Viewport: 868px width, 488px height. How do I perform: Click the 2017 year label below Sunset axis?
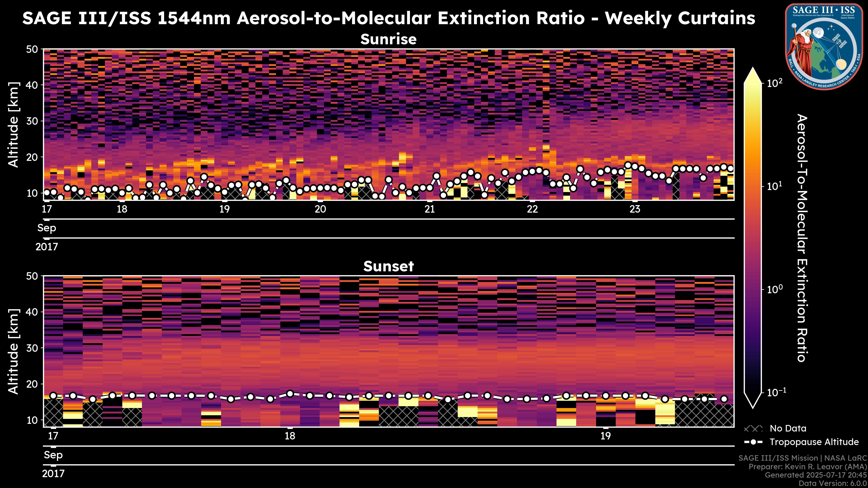[x=53, y=474]
